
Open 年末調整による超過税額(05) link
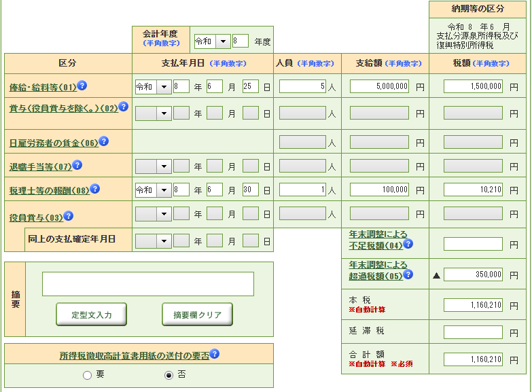tap(378, 270)
